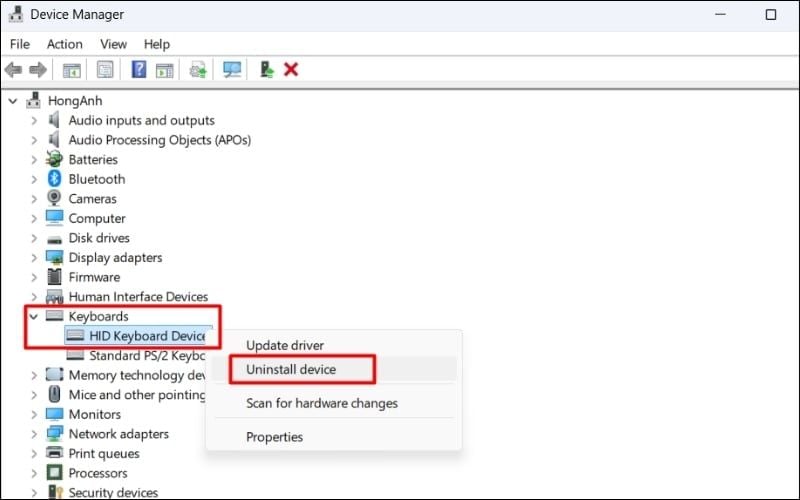The height and width of the screenshot is (500, 800).
Task: Maximize the Device Manager window
Action: pyautogui.click(x=770, y=14)
